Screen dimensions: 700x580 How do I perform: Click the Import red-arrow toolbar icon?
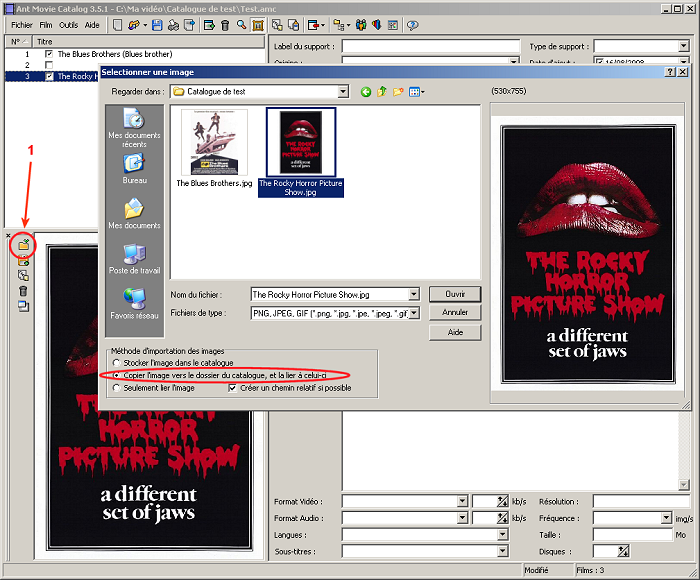[313, 25]
